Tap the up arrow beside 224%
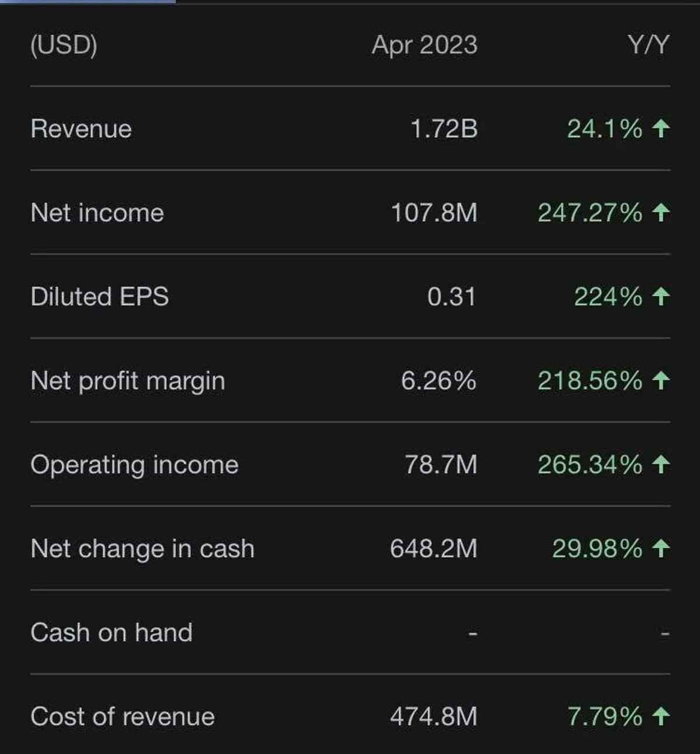The height and width of the screenshot is (754, 700). (660, 296)
